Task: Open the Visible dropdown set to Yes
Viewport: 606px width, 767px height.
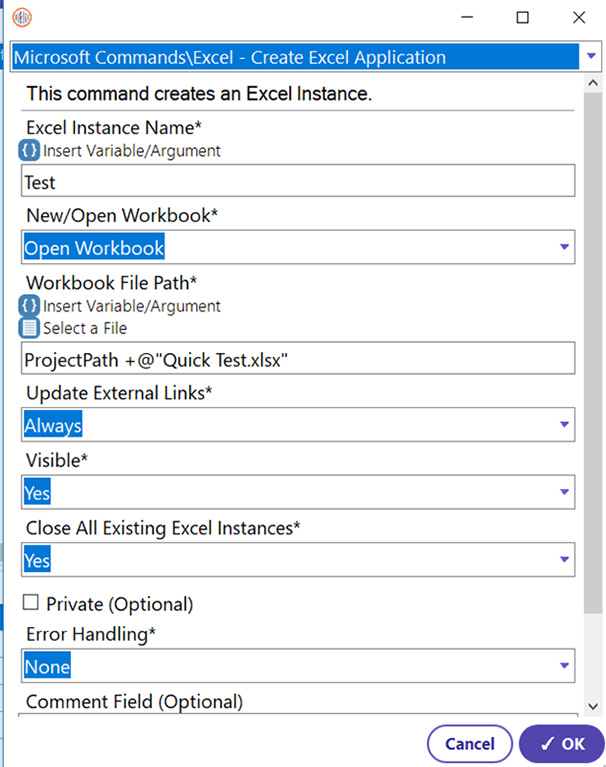Action: click(564, 492)
